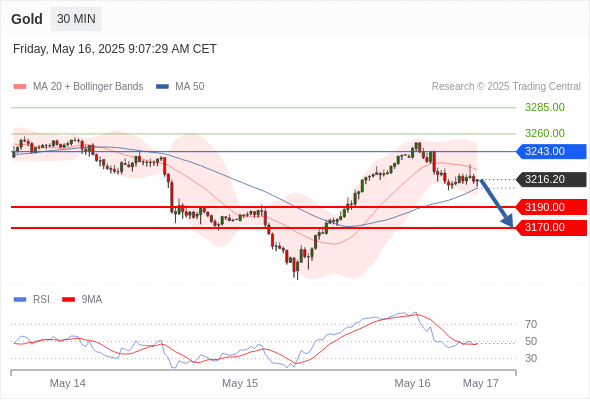This screenshot has height=400, width=590.
Task: Click the RSI 70 level label
Action: [531, 324]
